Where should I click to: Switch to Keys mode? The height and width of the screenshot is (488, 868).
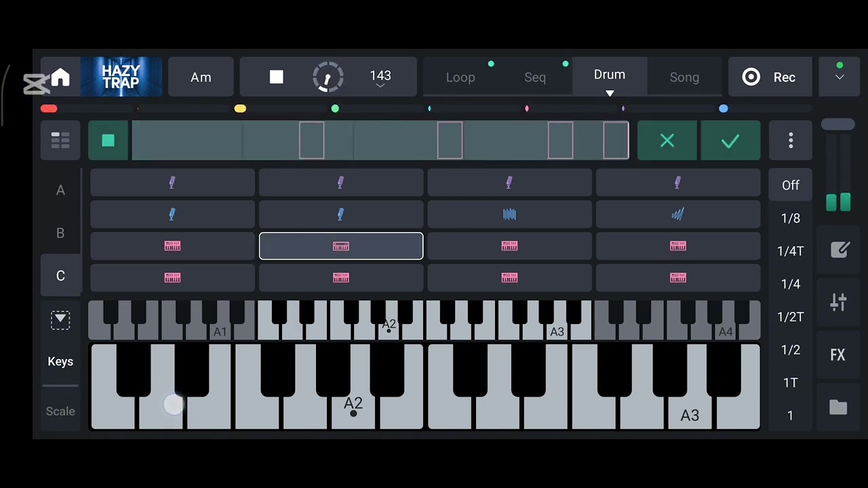pyautogui.click(x=60, y=361)
